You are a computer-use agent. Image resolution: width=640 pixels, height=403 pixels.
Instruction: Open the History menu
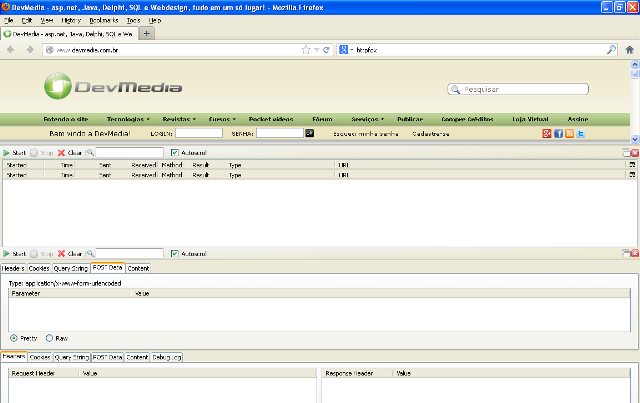pos(71,20)
